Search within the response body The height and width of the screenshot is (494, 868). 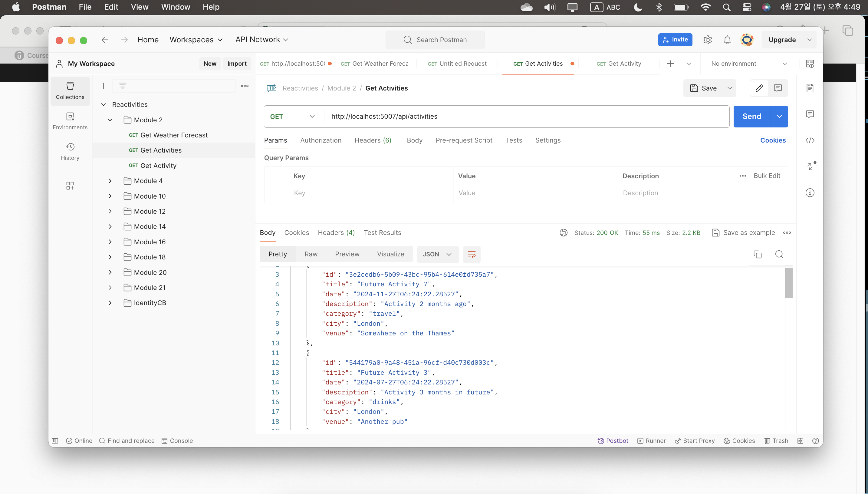point(779,254)
